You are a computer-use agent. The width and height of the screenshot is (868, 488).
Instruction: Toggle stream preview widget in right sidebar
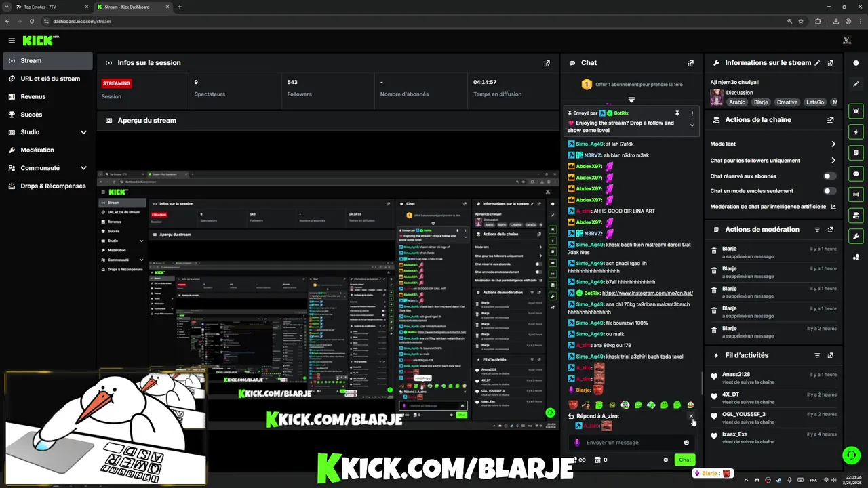856,111
